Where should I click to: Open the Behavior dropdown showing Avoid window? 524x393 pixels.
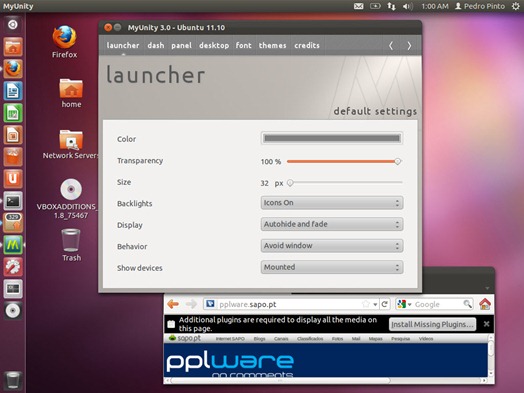(x=332, y=246)
